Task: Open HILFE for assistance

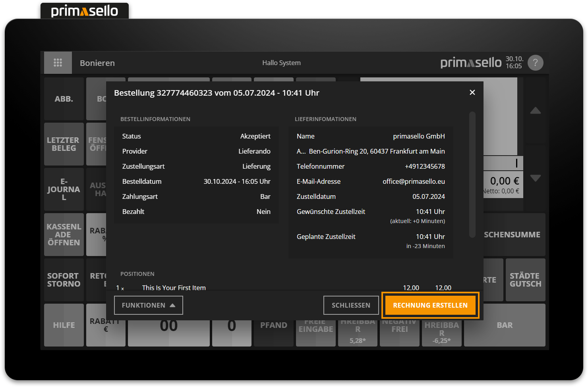Action: coord(64,325)
